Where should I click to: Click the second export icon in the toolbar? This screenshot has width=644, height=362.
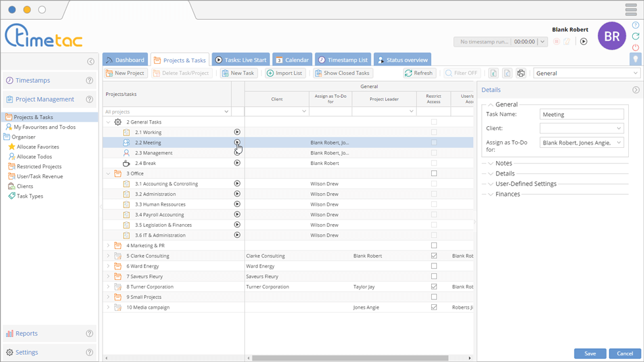(507, 73)
